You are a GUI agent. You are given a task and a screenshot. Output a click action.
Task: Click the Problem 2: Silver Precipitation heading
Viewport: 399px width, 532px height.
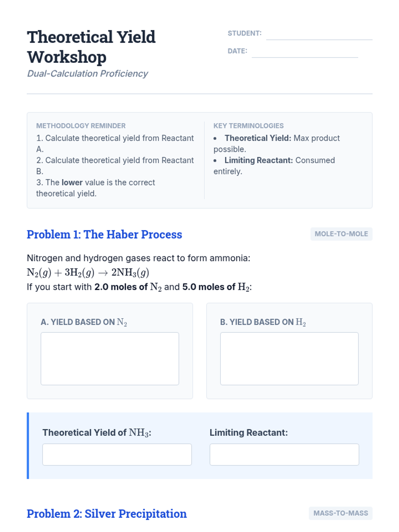pyautogui.click(x=107, y=514)
